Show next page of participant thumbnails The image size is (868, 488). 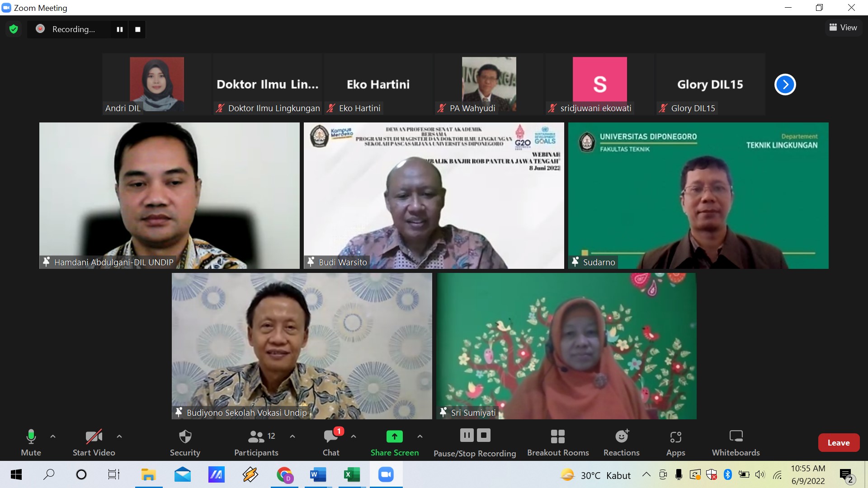(x=785, y=84)
